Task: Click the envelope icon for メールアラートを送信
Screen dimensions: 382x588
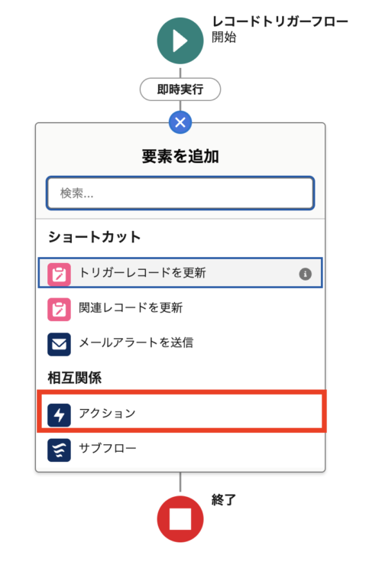Action: [59, 344]
